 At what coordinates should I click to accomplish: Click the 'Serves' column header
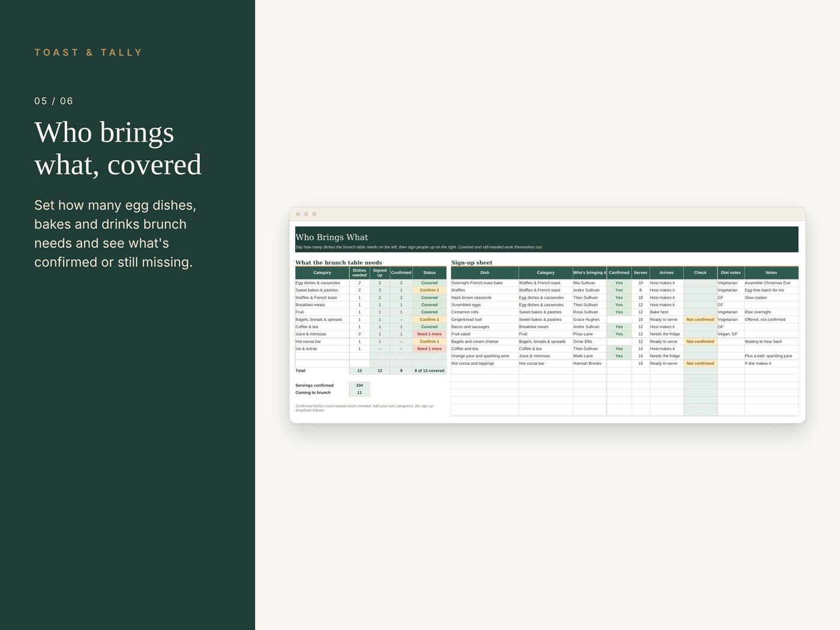pos(641,273)
